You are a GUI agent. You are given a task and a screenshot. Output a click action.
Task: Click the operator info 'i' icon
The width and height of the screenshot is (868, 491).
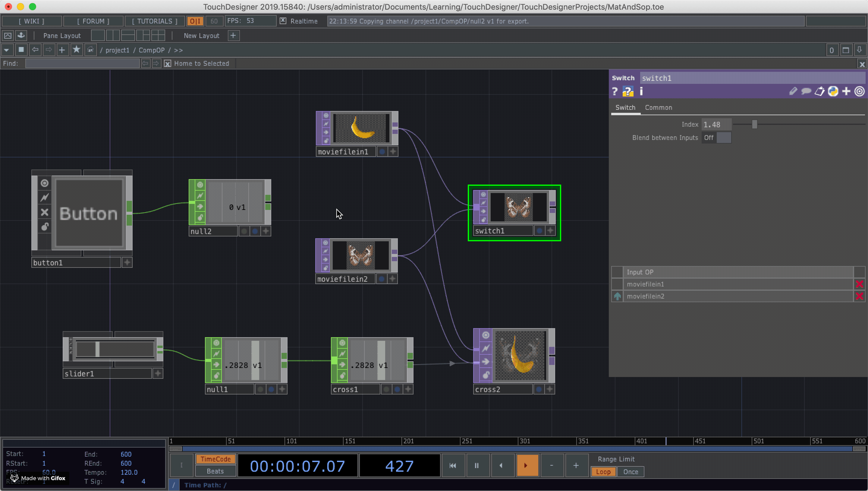click(641, 91)
